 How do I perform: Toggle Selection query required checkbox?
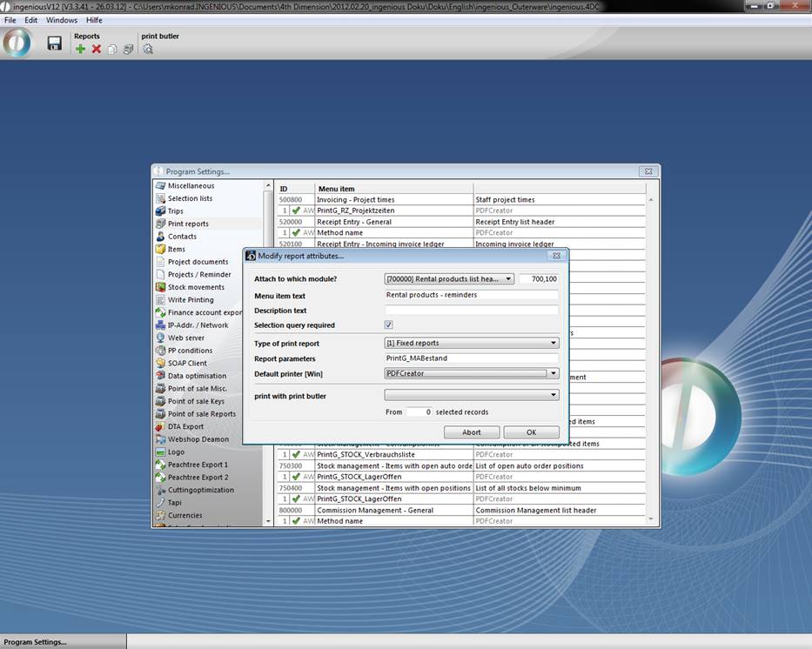coord(389,325)
